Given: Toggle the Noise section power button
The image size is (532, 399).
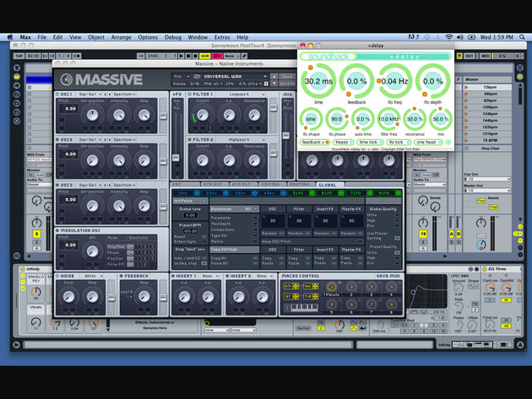Looking at the screenshot, I should pyautogui.click(x=57, y=276).
